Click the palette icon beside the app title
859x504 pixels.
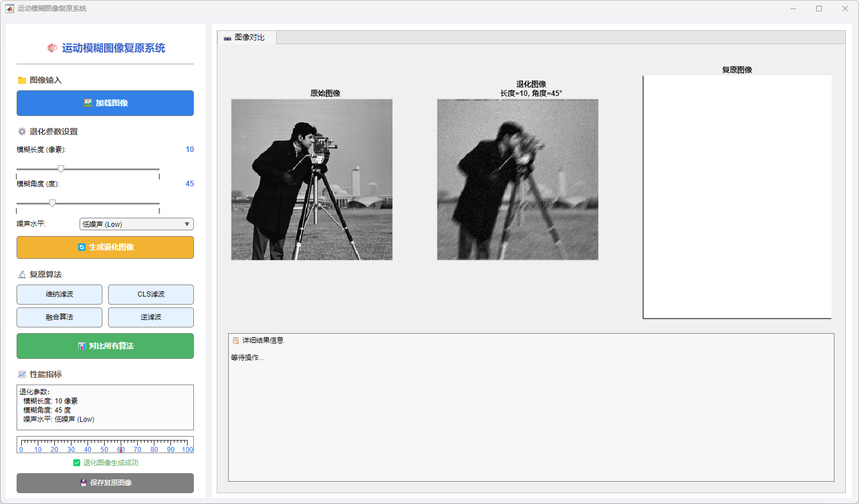point(52,49)
